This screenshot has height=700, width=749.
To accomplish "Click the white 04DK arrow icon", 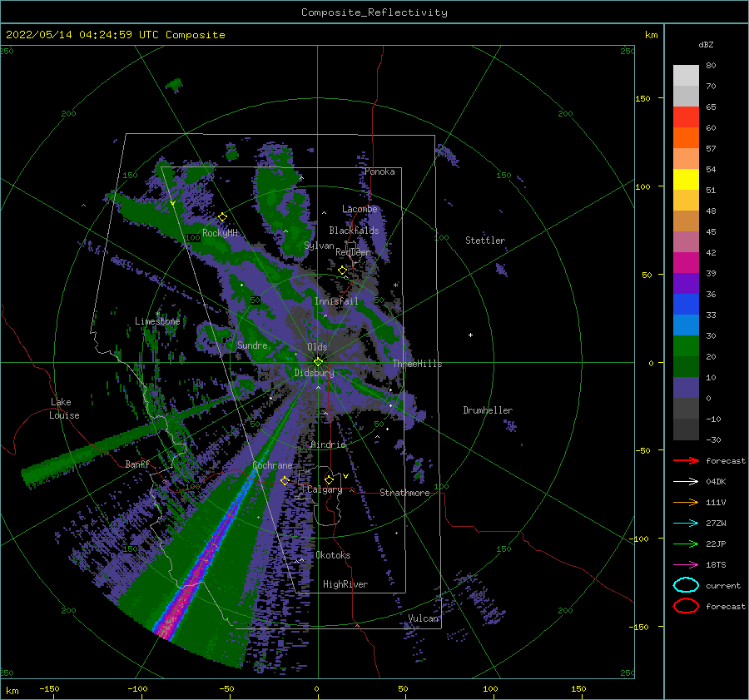I will [686, 482].
